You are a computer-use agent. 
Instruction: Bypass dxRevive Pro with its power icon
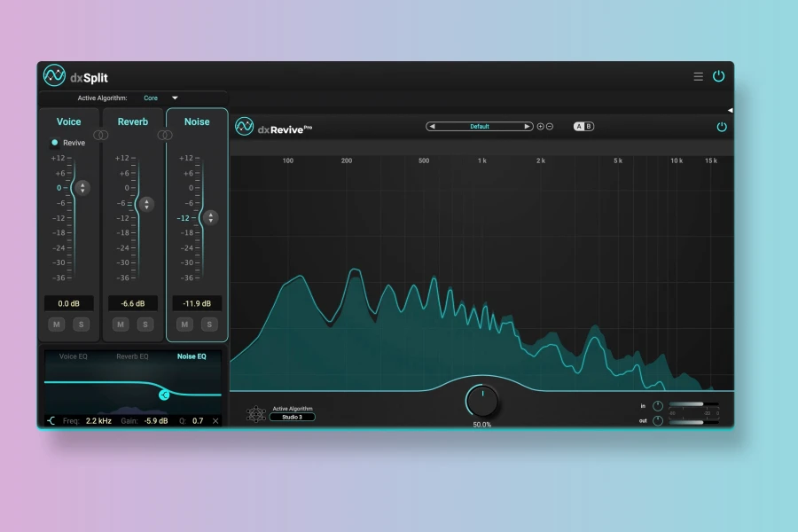tap(722, 127)
